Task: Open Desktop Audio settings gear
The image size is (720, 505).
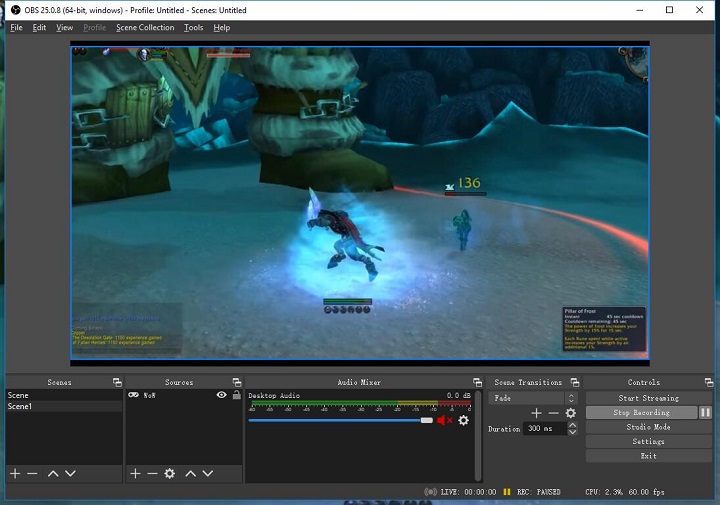Action: (x=464, y=420)
